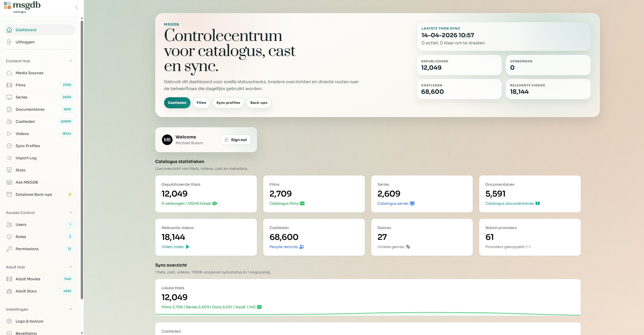Switch to the Films pill
Image resolution: width=644 pixels, height=335 pixels.
pyautogui.click(x=201, y=103)
